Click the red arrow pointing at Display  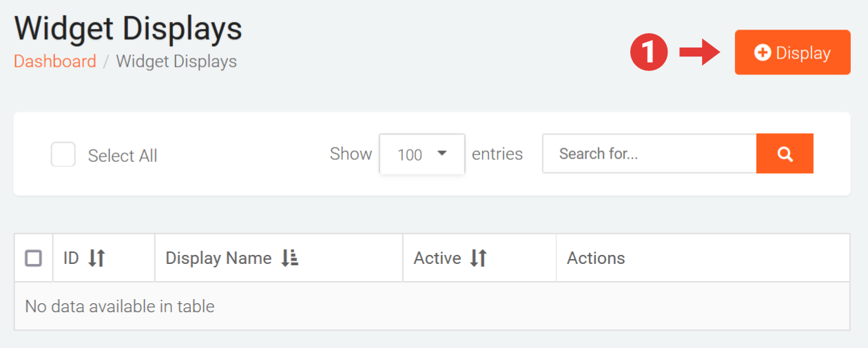click(x=699, y=52)
